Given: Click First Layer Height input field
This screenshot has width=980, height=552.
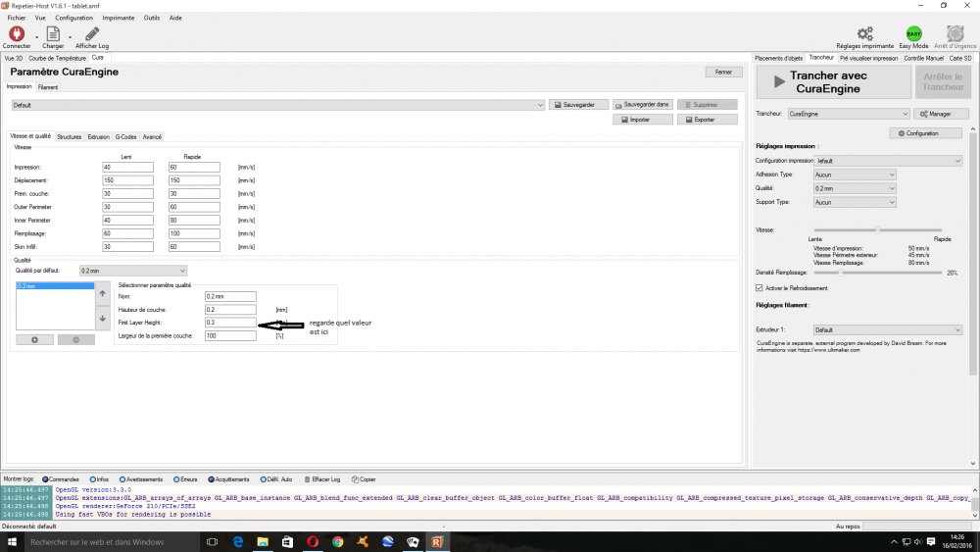Looking at the screenshot, I should click(230, 323).
